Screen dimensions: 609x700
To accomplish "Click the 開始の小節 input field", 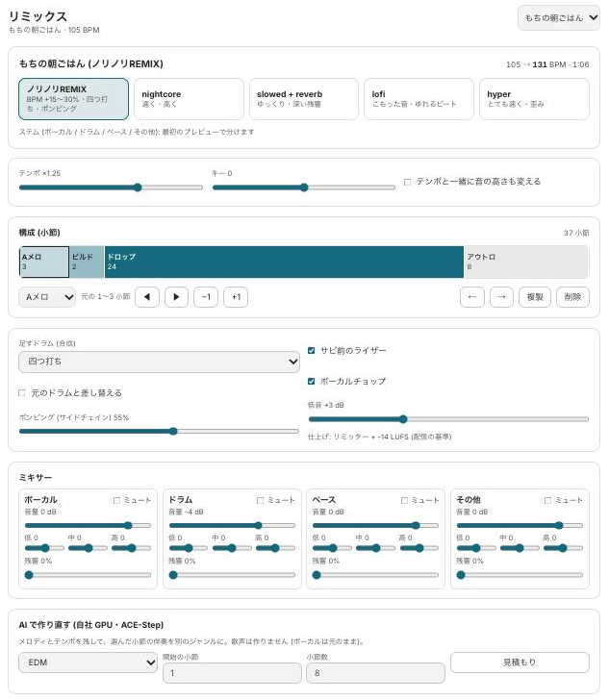I will (x=232, y=673).
